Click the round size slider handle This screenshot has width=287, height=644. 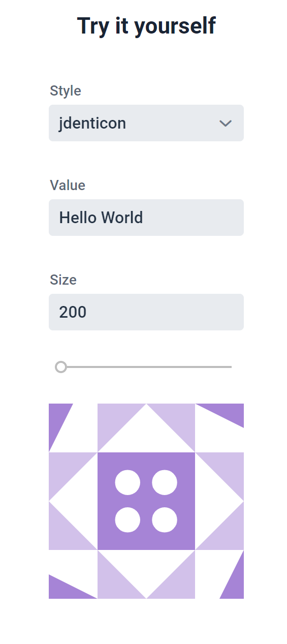click(x=61, y=367)
